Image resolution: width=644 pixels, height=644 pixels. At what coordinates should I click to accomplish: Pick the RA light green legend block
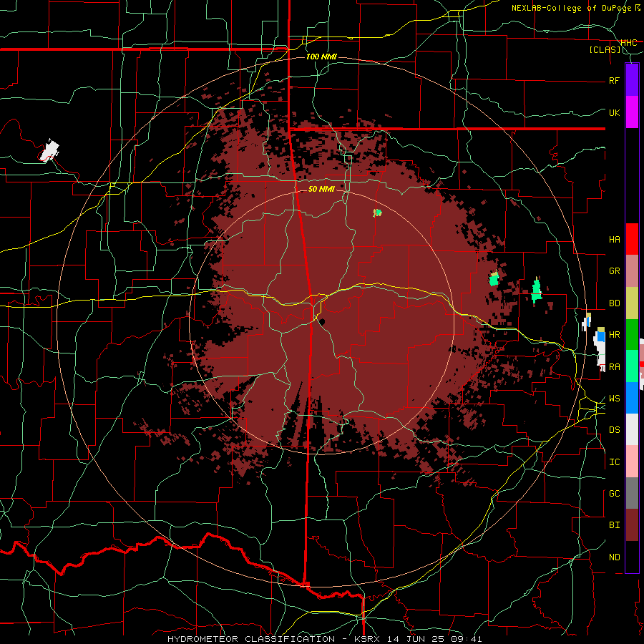pyautogui.click(x=632, y=366)
